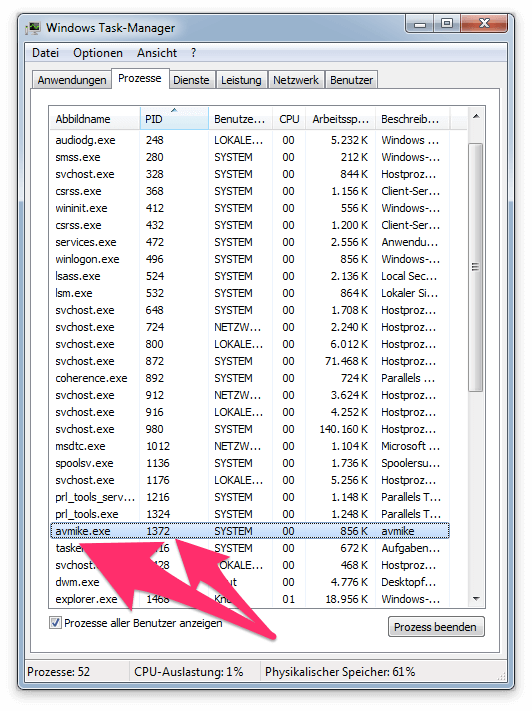Click the Desktopf... description cell
This screenshot has width=532, height=711.
point(409,582)
